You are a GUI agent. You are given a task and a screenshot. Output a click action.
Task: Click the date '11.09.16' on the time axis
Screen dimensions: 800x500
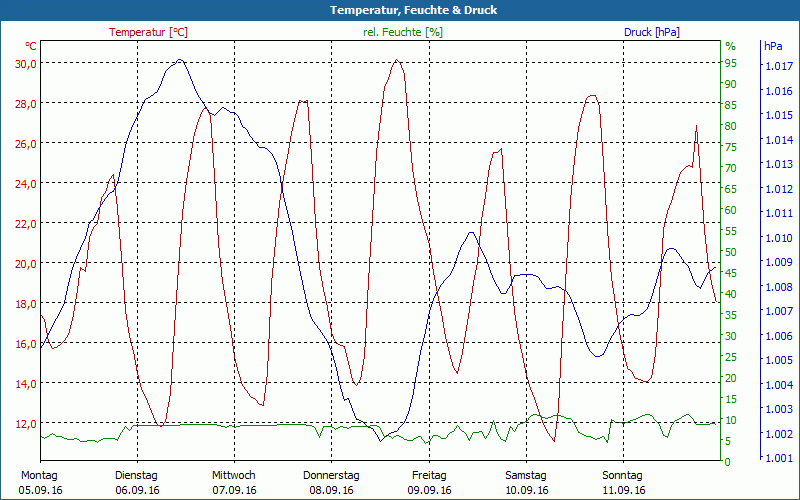(623, 490)
